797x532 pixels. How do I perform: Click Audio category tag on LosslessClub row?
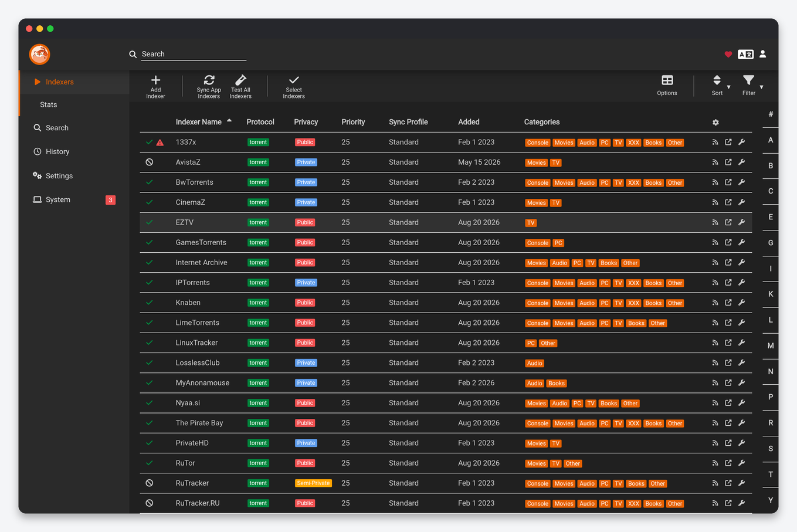535,364
